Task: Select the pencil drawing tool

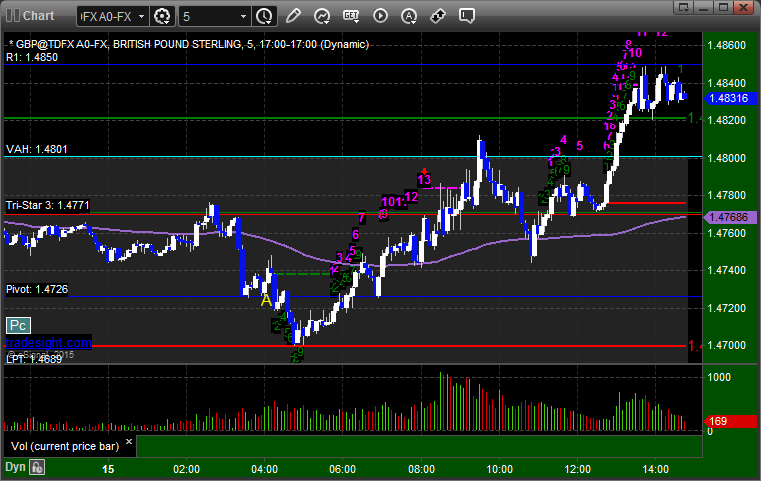Action: (293, 16)
